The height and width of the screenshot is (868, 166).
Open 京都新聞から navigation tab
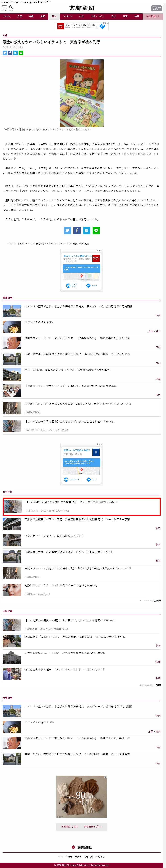pos(153,16)
